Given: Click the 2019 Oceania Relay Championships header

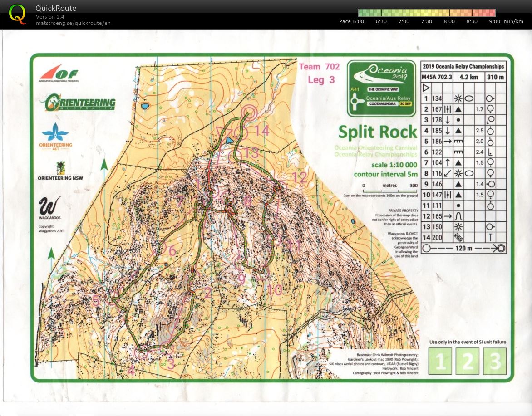Looking at the screenshot, I should click(x=463, y=66).
